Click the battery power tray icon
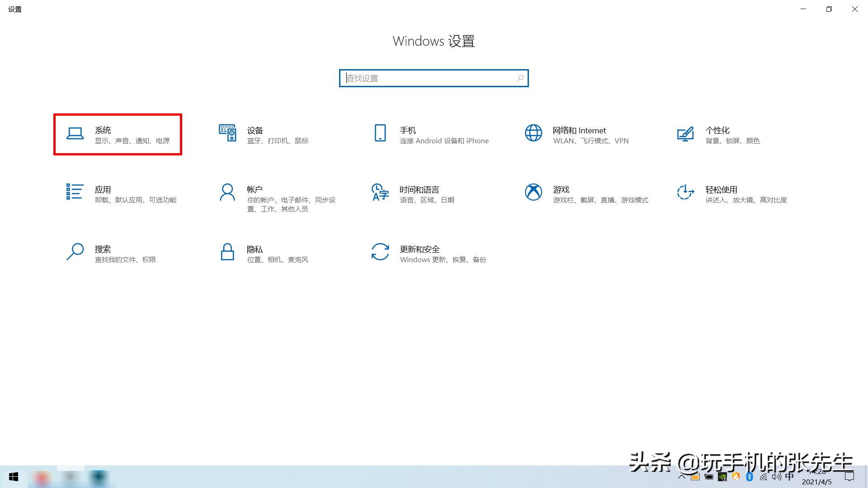Image resolution: width=868 pixels, height=488 pixels. 709,477
